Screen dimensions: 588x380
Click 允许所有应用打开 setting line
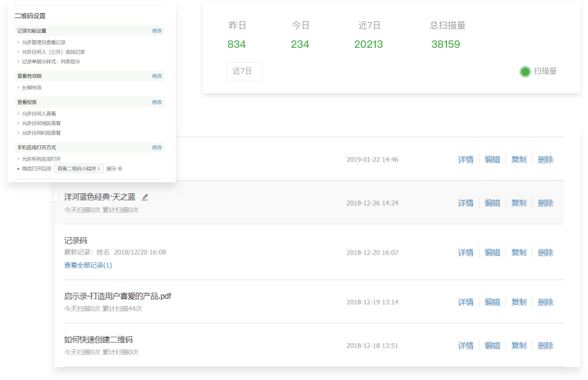tap(41, 159)
